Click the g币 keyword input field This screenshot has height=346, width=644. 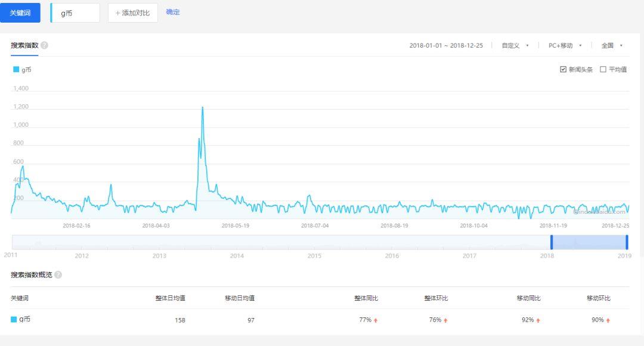coord(76,13)
